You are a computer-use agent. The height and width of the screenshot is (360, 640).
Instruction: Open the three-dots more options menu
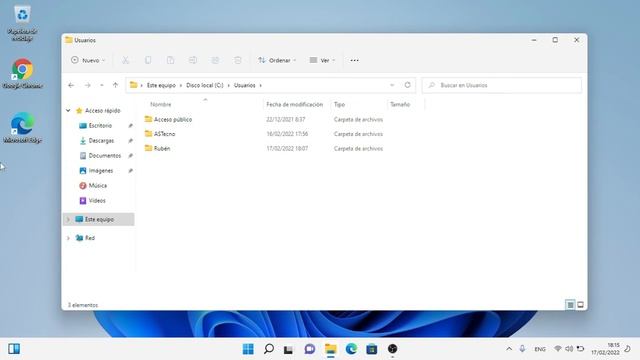(354, 60)
